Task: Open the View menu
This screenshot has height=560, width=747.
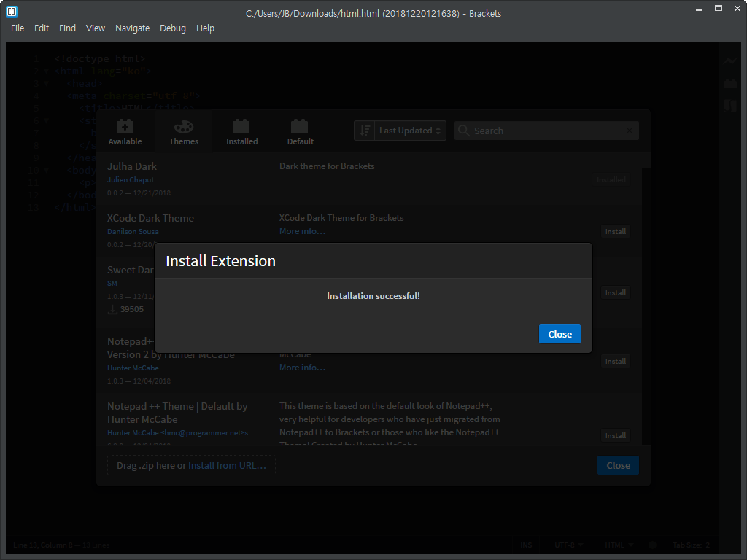Action: [96, 28]
